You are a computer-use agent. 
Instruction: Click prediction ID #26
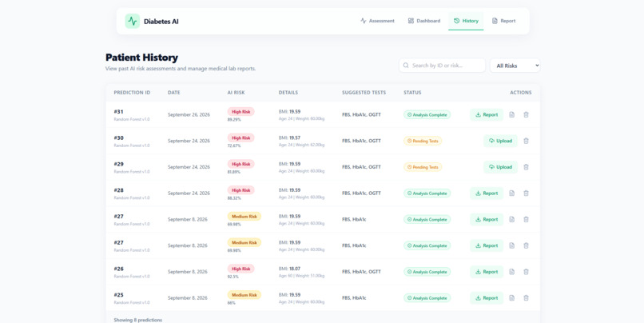pos(118,269)
